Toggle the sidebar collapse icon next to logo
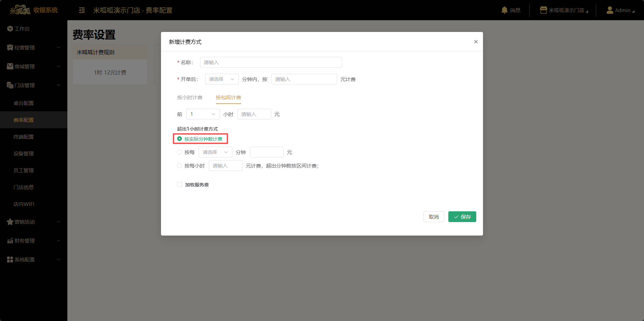 (x=82, y=10)
